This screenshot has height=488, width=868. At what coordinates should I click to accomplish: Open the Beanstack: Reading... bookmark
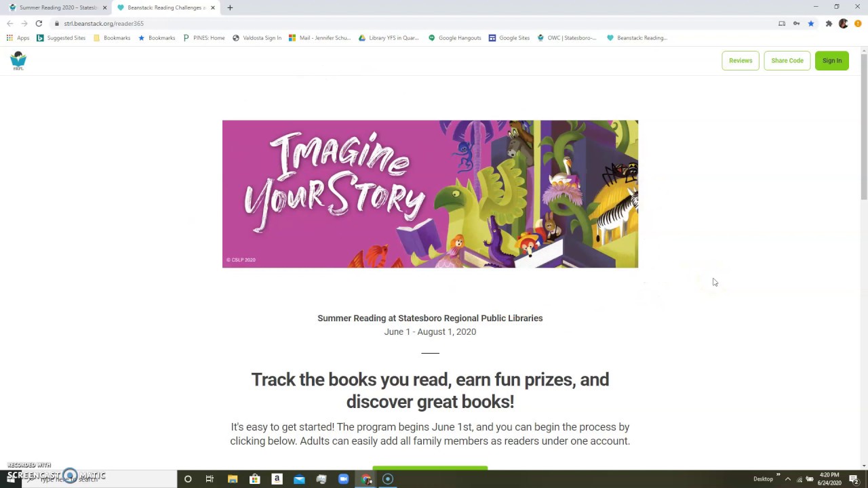pyautogui.click(x=637, y=38)
